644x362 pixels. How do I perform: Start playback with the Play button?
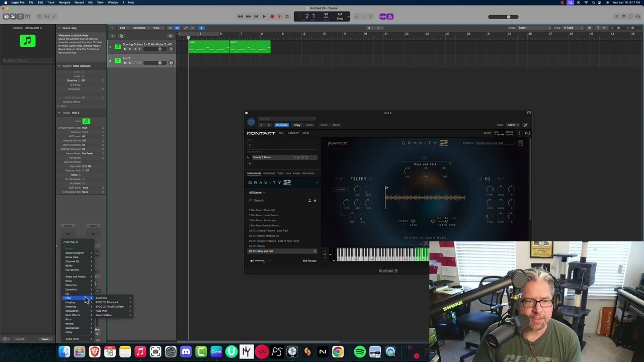(x=264, y=17)
